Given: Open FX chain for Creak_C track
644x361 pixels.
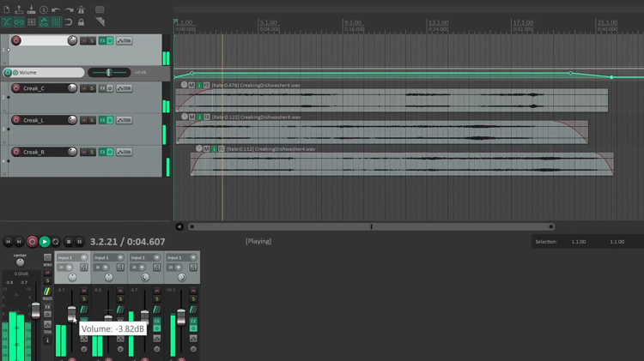Looking at the screenshot, I should click(x=102, y=88).
